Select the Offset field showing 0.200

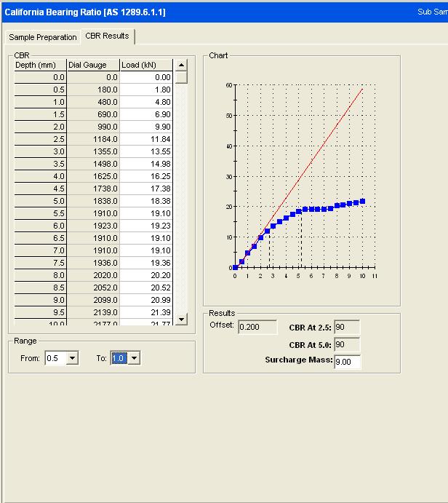coord(257,327)
